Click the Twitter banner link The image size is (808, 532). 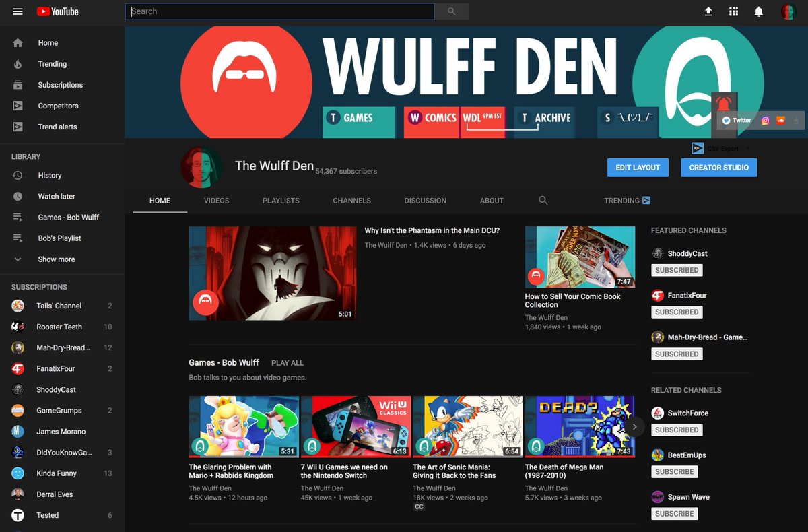coord(737,120)
